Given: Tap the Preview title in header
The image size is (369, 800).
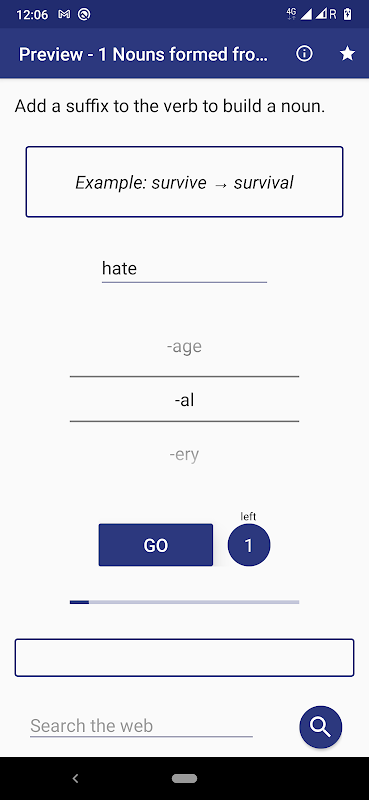Looking at the screenshot, I should (x=143, y=54).
